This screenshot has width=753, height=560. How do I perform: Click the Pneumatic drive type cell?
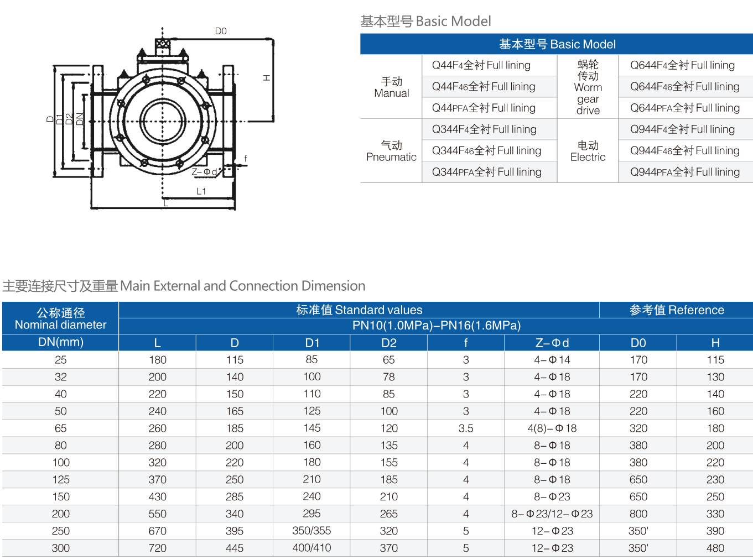pyautogui.click(x=391, y=151)
